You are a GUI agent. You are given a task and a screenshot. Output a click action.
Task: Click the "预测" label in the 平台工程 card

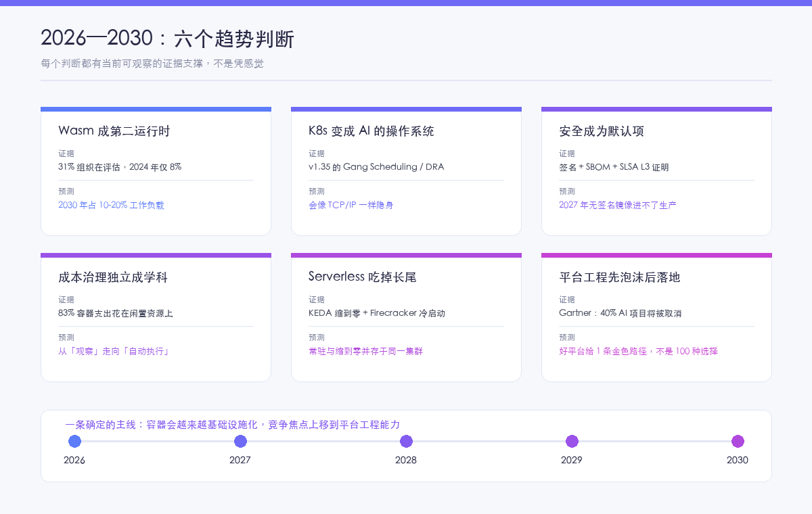567,337
